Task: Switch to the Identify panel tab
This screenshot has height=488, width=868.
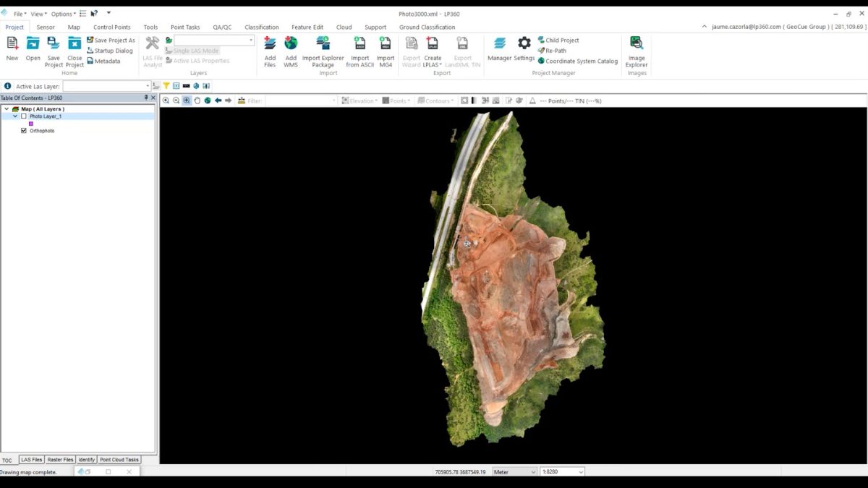Action: (87, 460)
